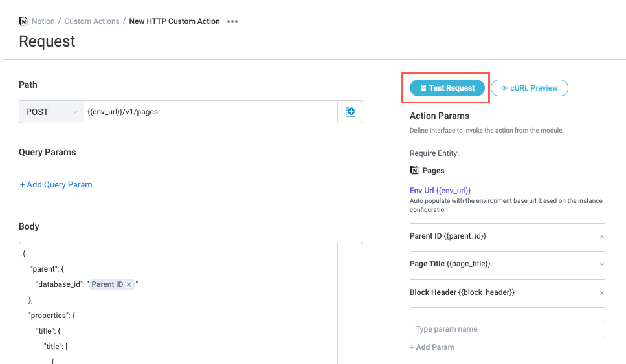Add a new query param
Image resolution: width=626 pixels, height=364 pixels.
point(56,185)
